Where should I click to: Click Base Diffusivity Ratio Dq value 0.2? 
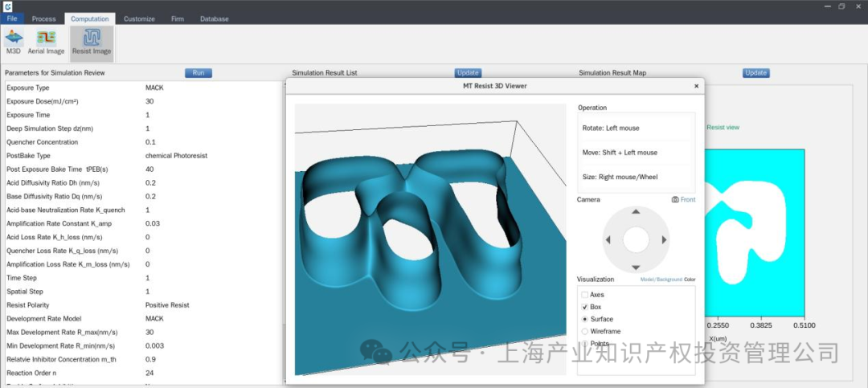pos(150,197)
